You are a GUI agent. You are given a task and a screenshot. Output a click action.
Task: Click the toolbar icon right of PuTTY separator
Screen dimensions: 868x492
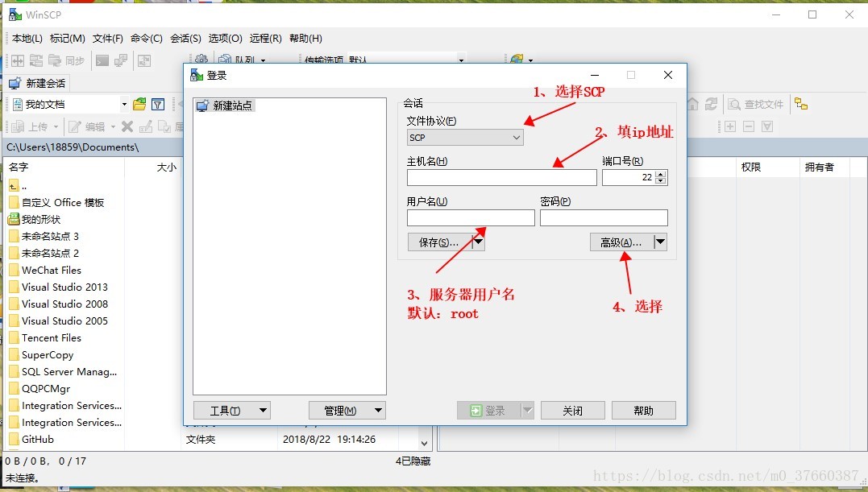tap(144, 60)
